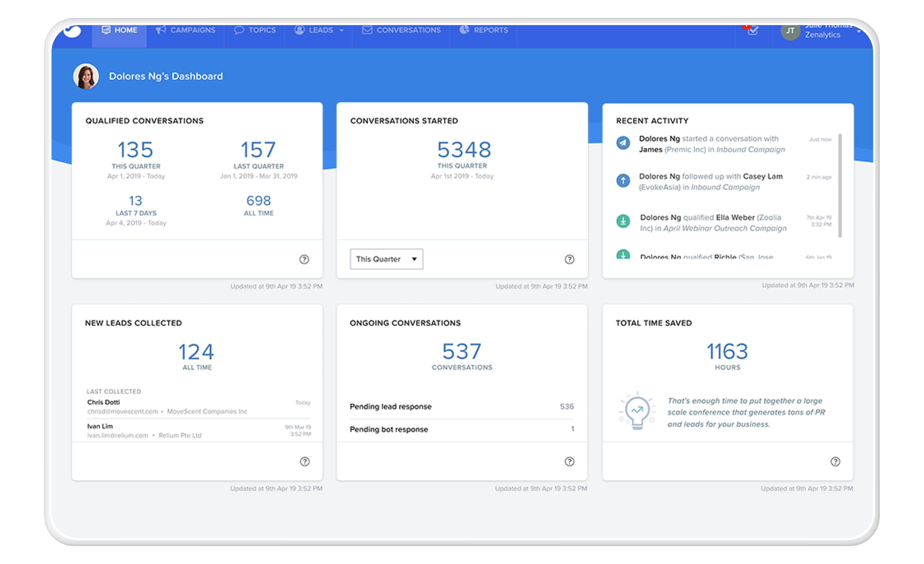Click the 135 This Quarter value
This screenshot has width=924, height=564.
pos(135,150)
